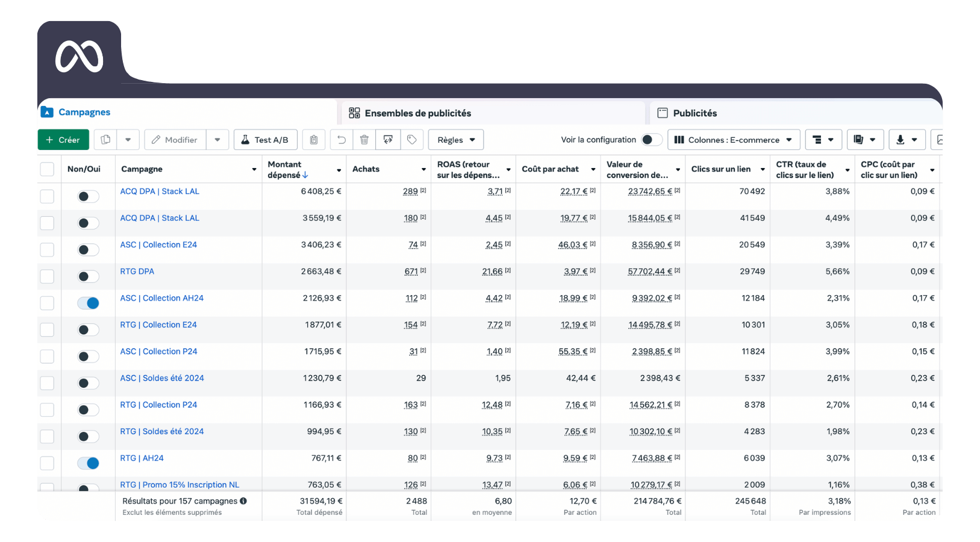The image size is (980, 542).
Task: Click the undo arrow icon
Action: pyautogui.click(x=342, y=140)
